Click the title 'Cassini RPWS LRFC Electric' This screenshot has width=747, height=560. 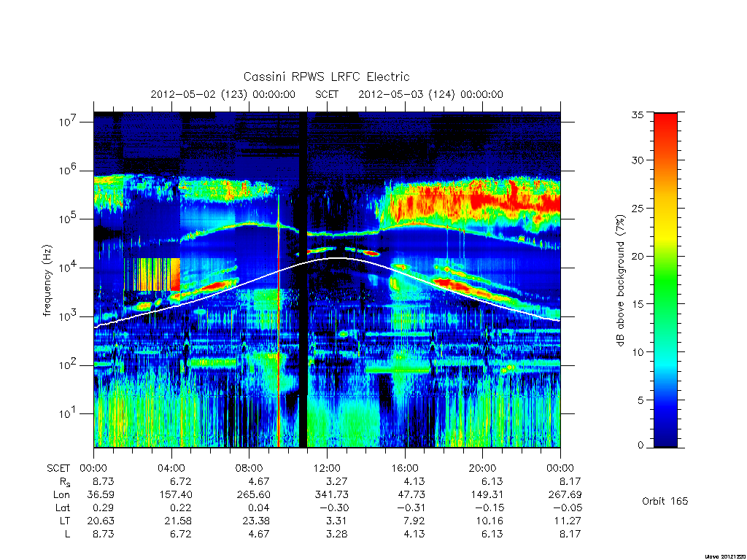(326, 77)
